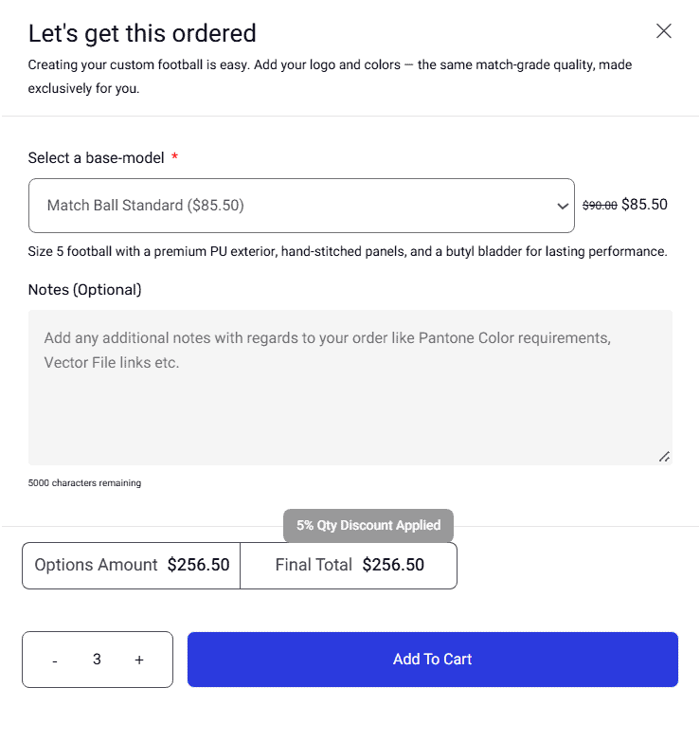
Task: Click the "5000 characters remaining" counter
Action: pos(84,483)
